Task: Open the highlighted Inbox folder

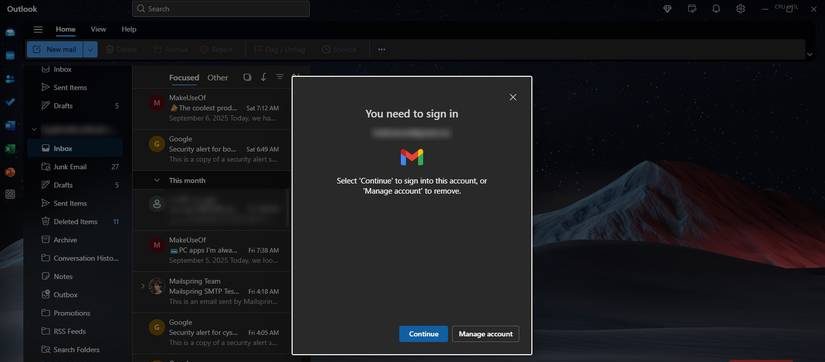Action: pyautogui.click(x=75, y=148)
